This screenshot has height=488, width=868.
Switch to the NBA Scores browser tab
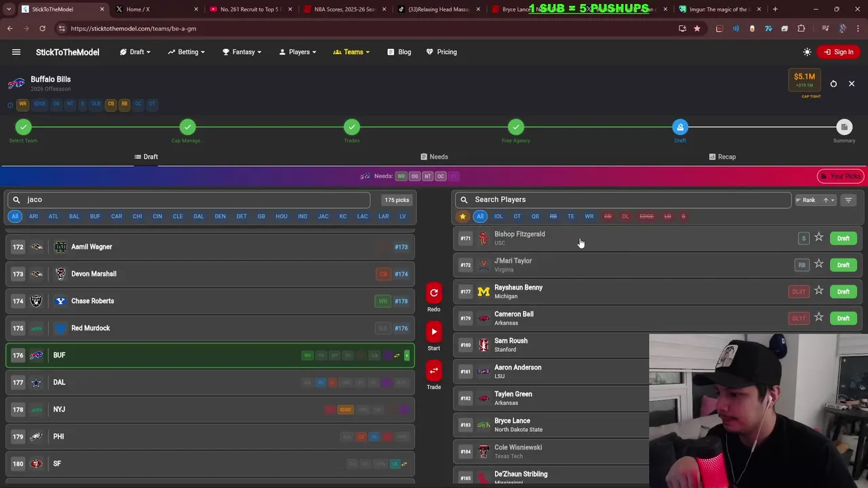click(344, 9)
